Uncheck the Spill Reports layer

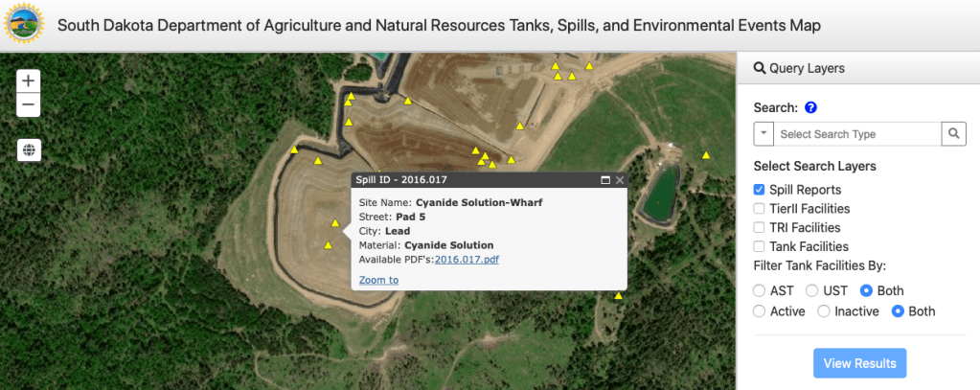point(760,190)
